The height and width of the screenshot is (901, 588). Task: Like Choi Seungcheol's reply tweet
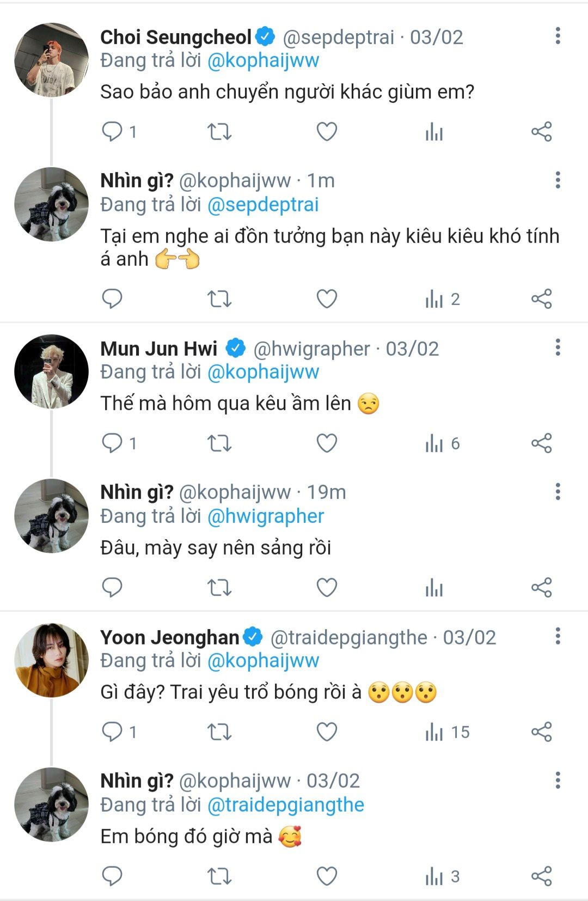(327, 132)
